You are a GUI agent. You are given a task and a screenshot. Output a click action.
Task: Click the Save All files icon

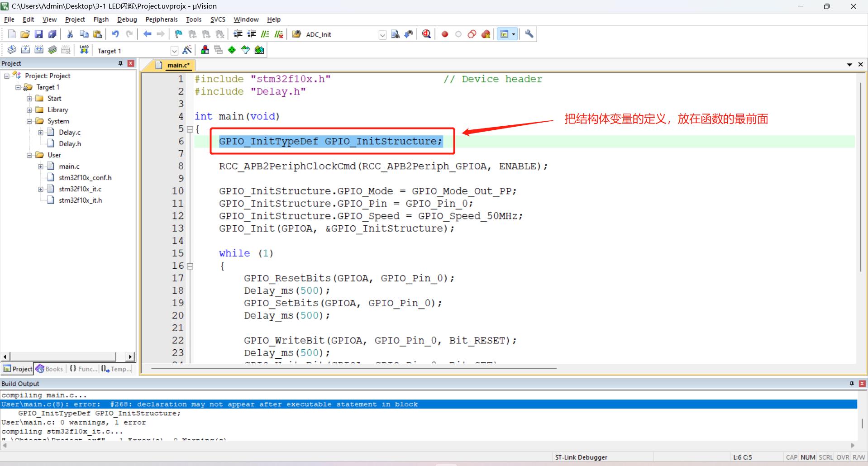pyautogui.click(x=52, y=34)
